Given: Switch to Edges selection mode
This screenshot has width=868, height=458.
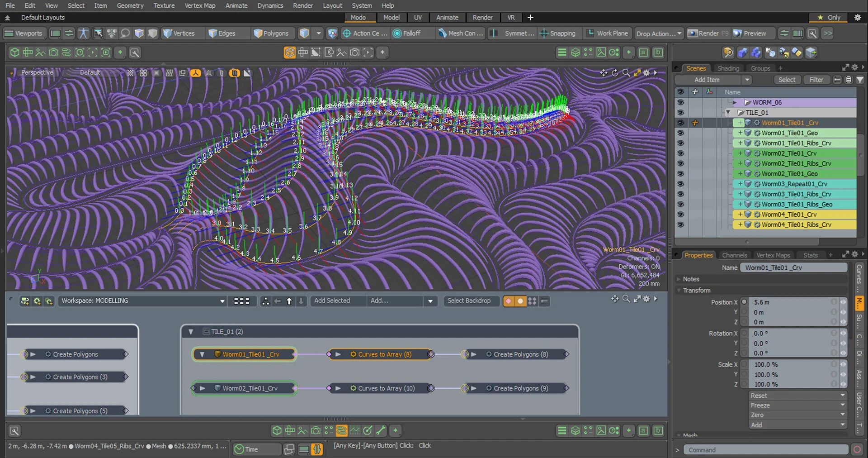Looking at the screenshot, I should click(222, 33).
